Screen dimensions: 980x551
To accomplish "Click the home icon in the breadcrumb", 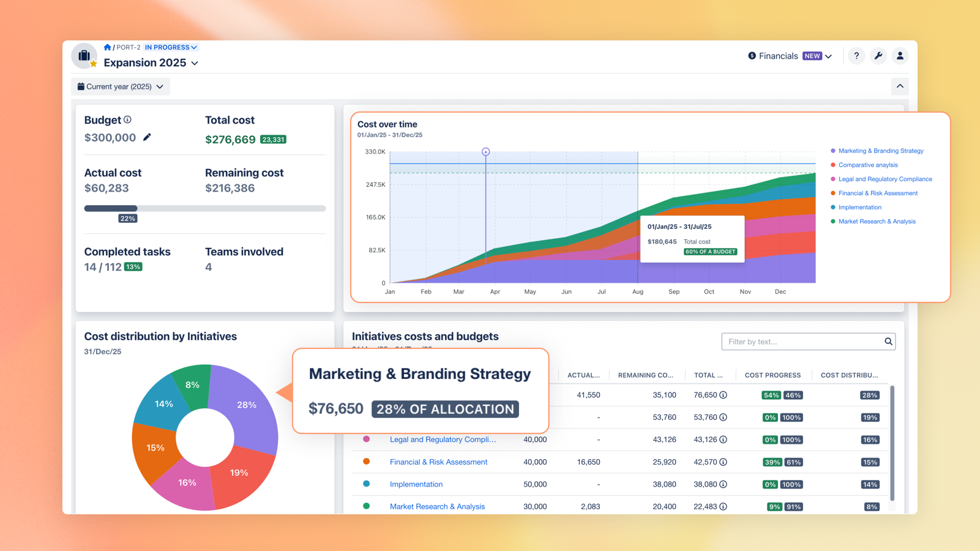I will [107, 47].
